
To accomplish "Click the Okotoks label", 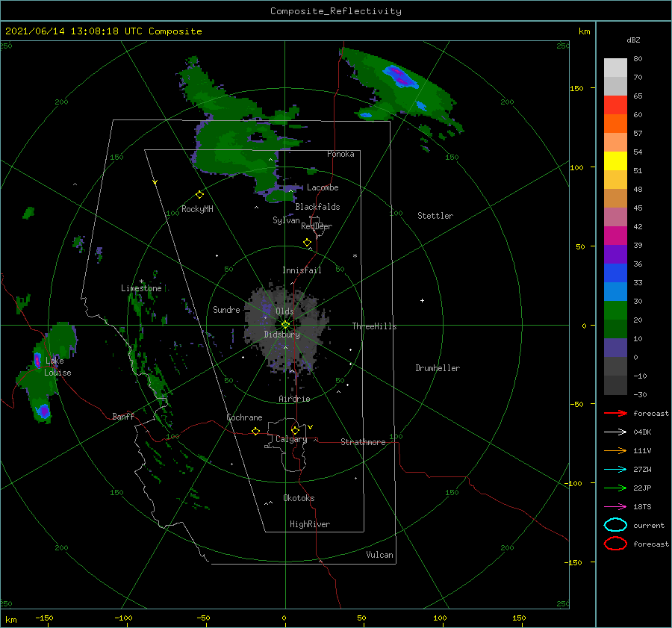I will click(x=299, y=498).
